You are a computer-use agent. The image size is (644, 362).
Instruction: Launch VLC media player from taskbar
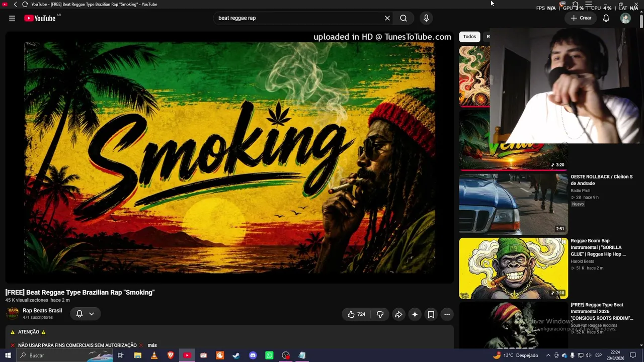coord(154,355)
